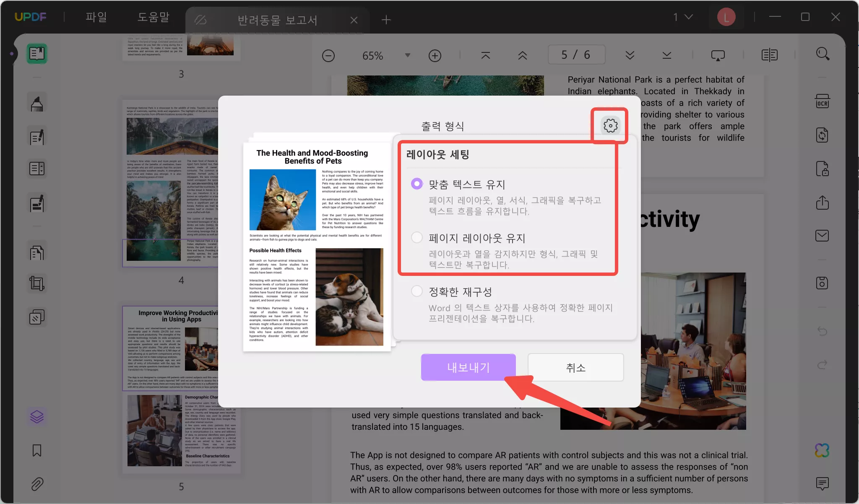Screen dimensions: 859x504
Task: Open the 파일 menu
Action: 96,17
